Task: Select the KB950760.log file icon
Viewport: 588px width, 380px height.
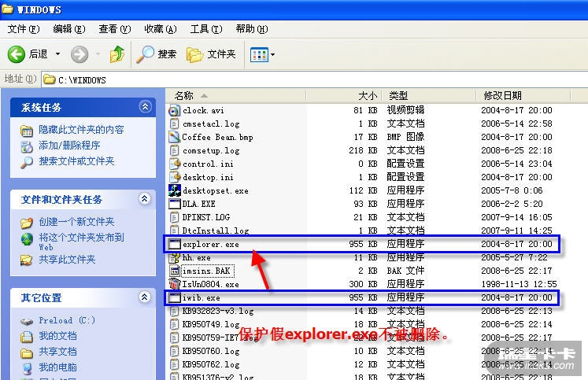Action: click(x=175, y=351)
